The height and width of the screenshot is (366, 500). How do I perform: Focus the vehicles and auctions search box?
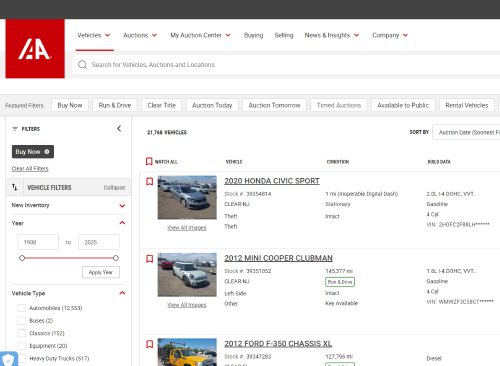(x=287, y=65)
